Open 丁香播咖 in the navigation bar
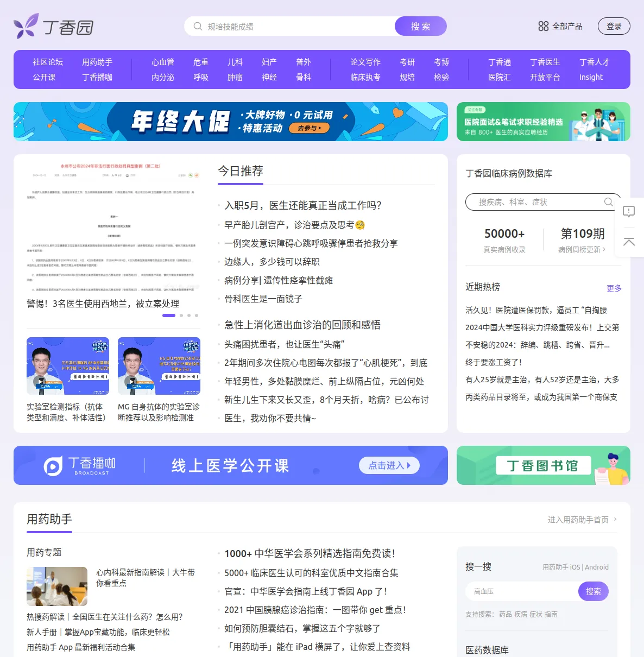This screenshot has height=657, width=644. click(x=97, y=77)
